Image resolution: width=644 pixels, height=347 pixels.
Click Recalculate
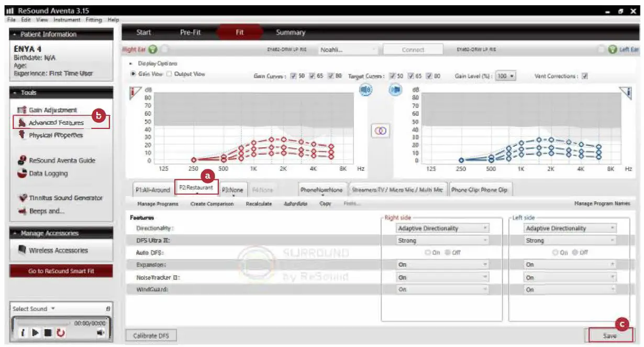259,204
